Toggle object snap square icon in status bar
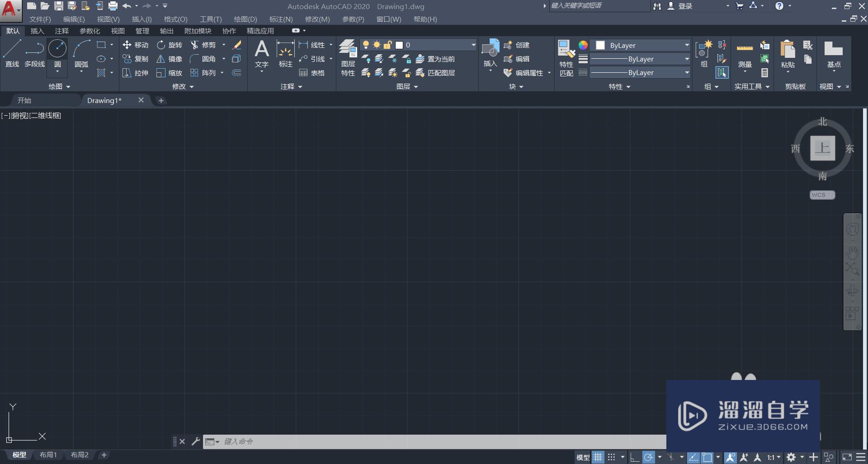Viewport: 868px width, 464px height. point(707,457)
